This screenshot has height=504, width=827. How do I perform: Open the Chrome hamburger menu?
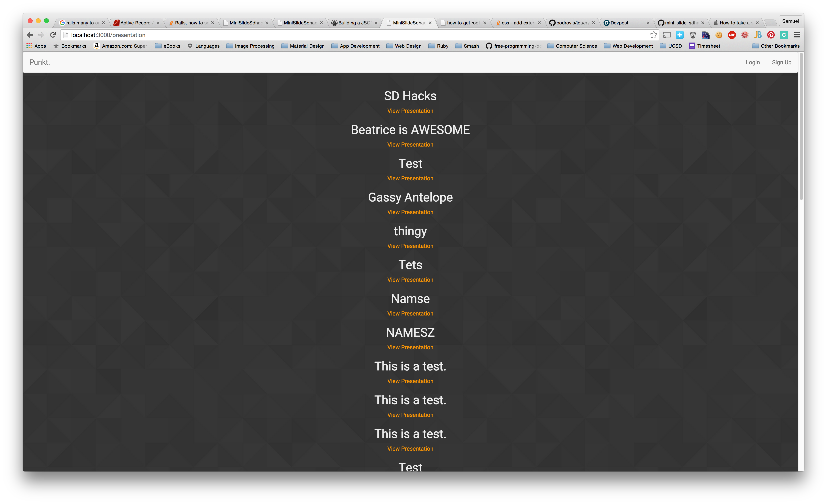797,35
